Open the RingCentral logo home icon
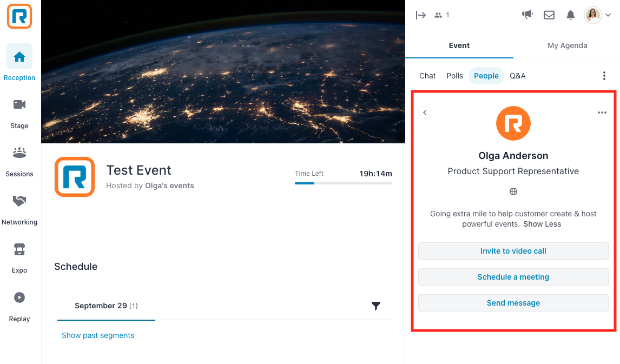Viewport: 620px width, 364px height. [x=19, y=16]
